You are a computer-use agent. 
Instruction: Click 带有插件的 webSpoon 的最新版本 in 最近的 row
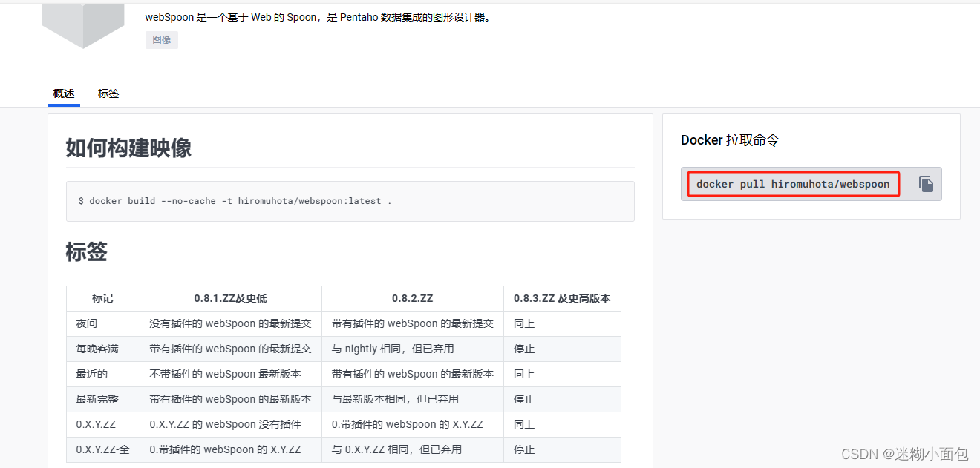pyautogui.click(x=413, y=374)
